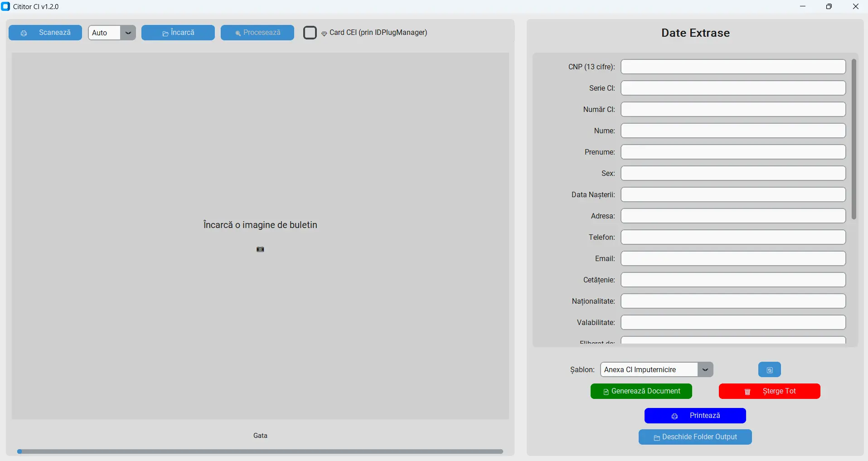Focus the Email input field
The height and width of the screenshot is (461, 868).
(x=733, y=258)
